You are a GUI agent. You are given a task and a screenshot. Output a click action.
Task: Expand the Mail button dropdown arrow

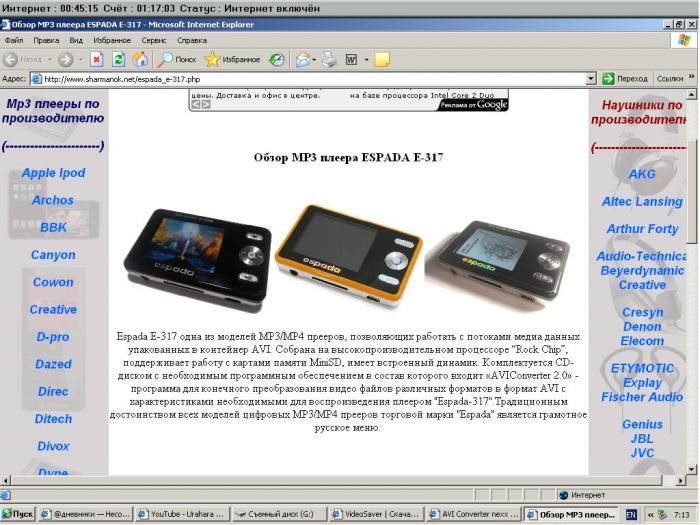coord(314,59)
